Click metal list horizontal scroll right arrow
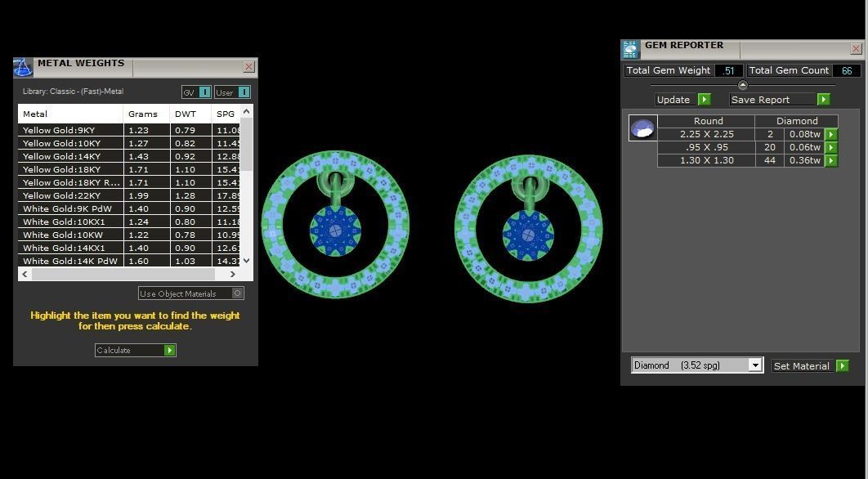868x479 pixels. (x=232, y=274)
